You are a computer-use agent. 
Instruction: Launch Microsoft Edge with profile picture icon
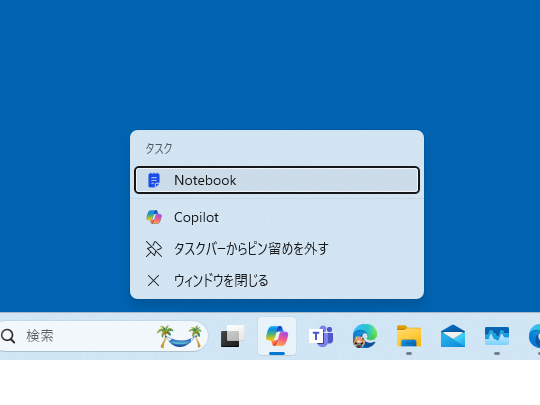(365, 336)
